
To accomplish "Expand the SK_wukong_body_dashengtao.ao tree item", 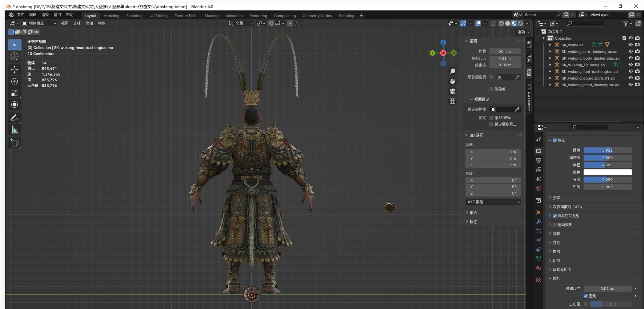I will [x=550, y=58].
